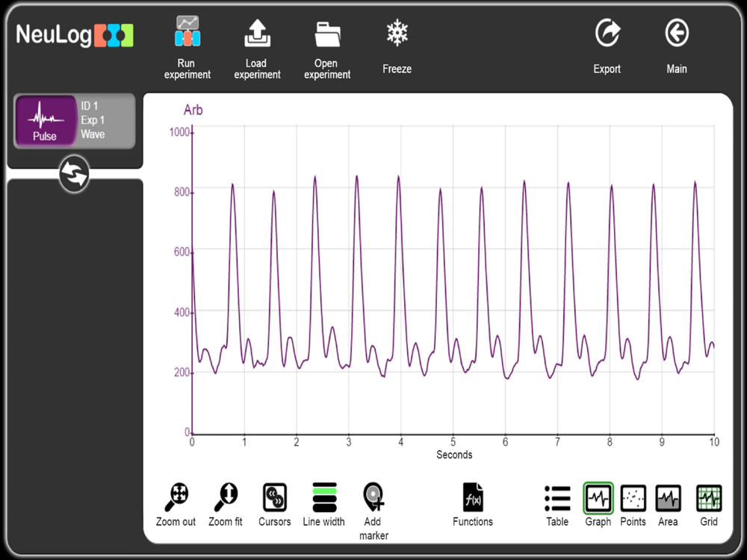
Task: Click the swap arrows icon under Pulse
Action: pos(74,174)
